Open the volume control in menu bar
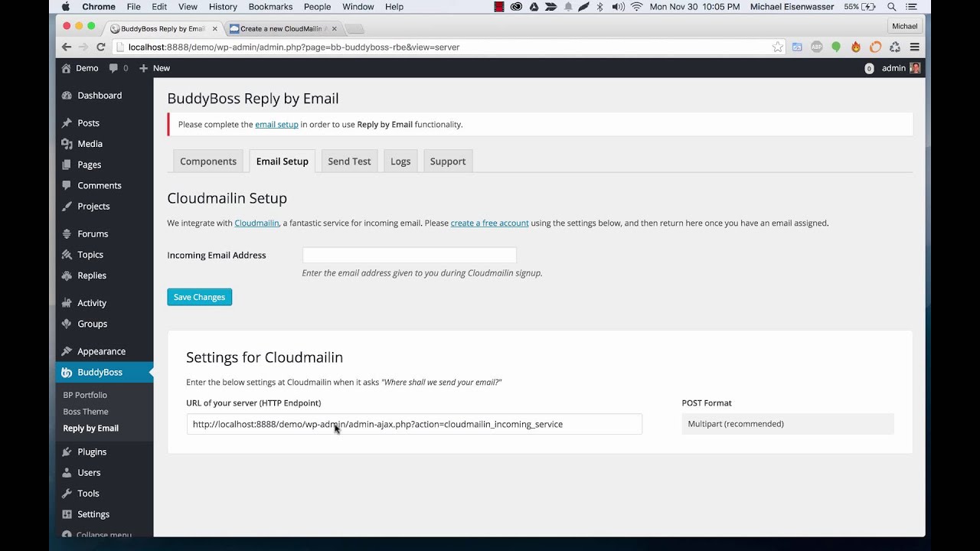The image size is (980, 551). click(x=617, y=7)
